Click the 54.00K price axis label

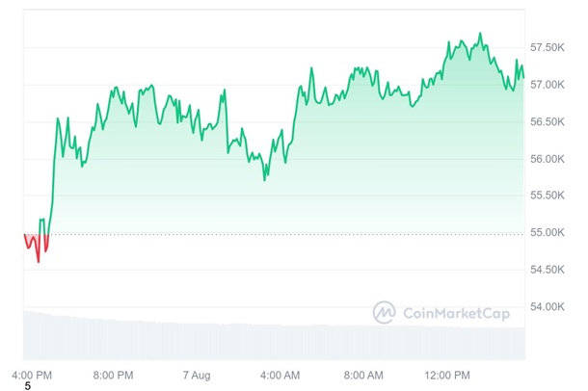click(554, 307)
